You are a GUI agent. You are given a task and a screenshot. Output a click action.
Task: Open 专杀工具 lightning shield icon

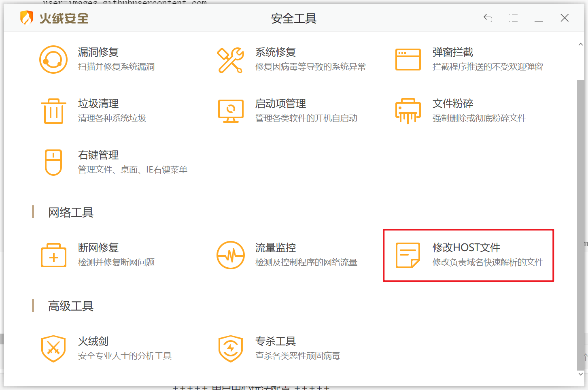click(231, 349)
